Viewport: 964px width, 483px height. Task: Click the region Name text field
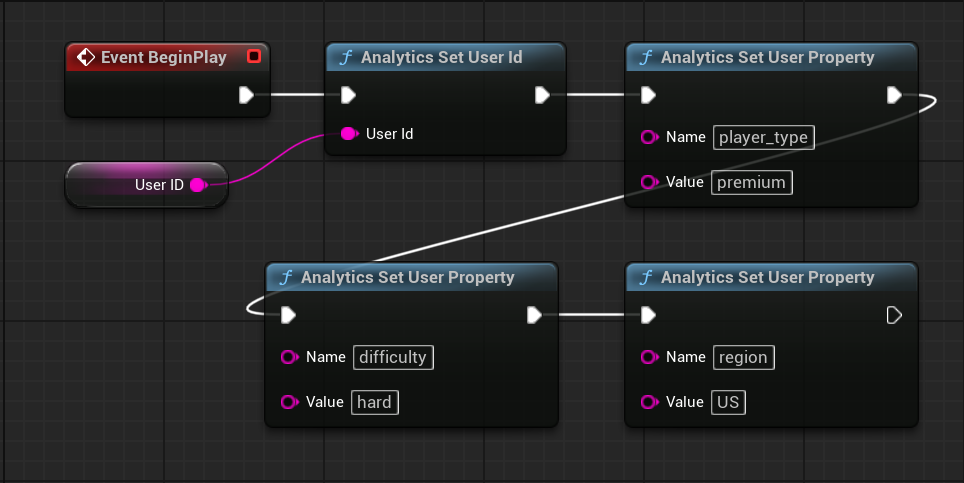745,357
